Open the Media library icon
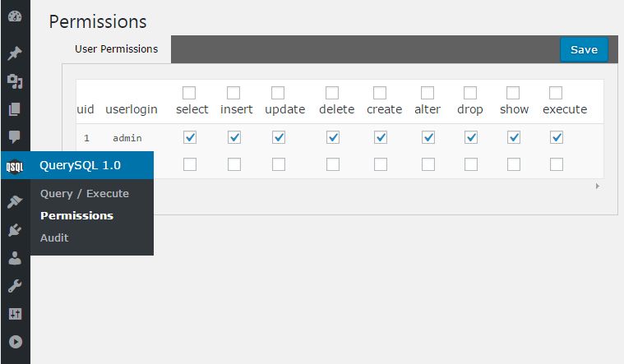The image size is (624, 364). (x=15, y=81)
